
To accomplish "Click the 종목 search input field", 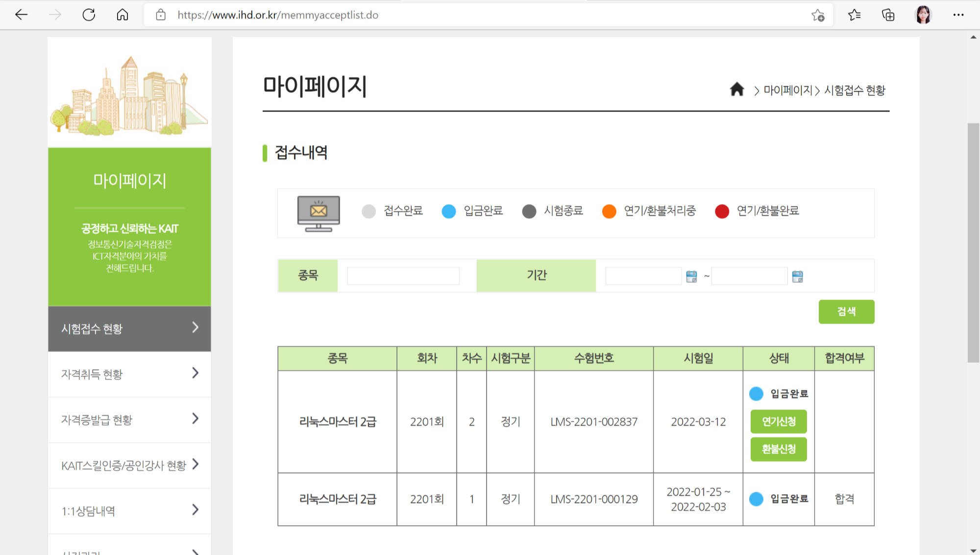I will pos(403,276).
